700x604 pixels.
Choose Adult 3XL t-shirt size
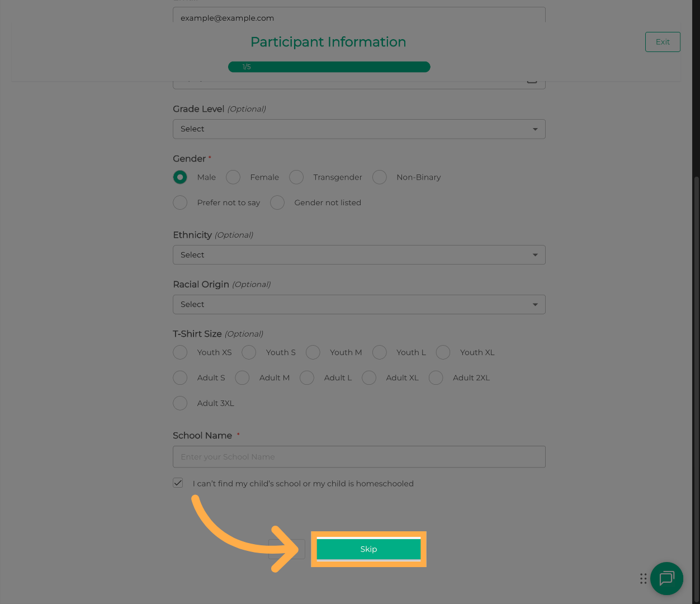click(x=180, y=403)
